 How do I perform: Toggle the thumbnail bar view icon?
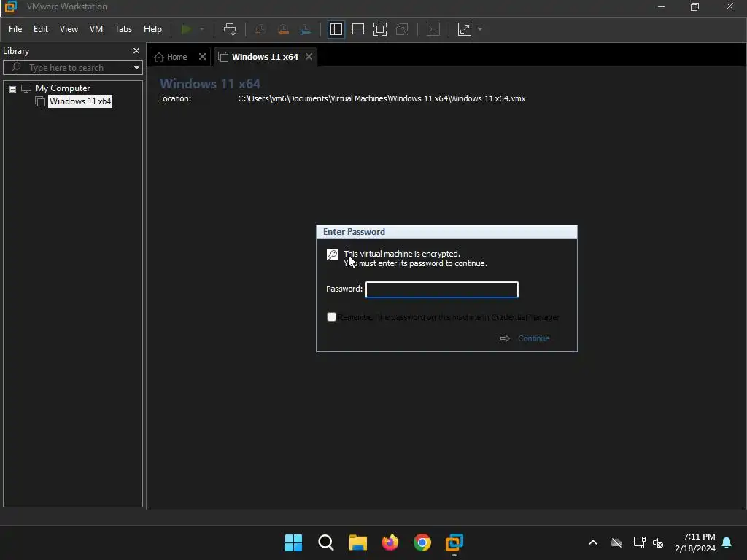tap(357, 29)
